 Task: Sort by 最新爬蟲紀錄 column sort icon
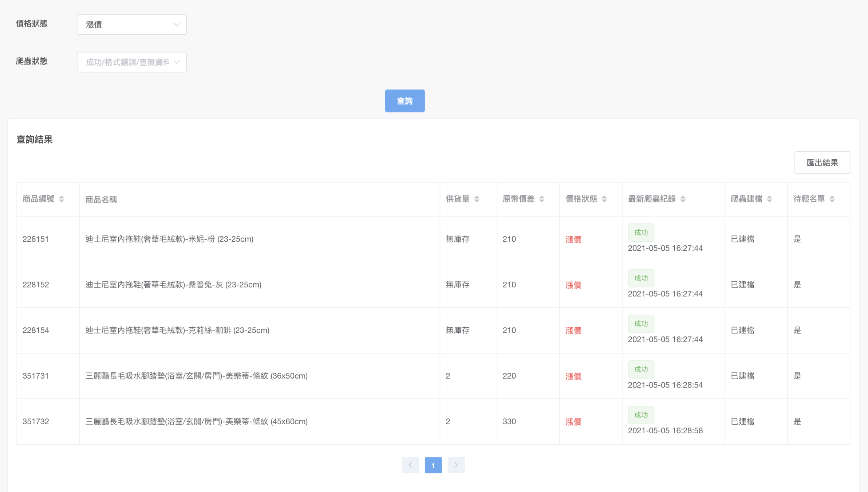click(683, 199)
